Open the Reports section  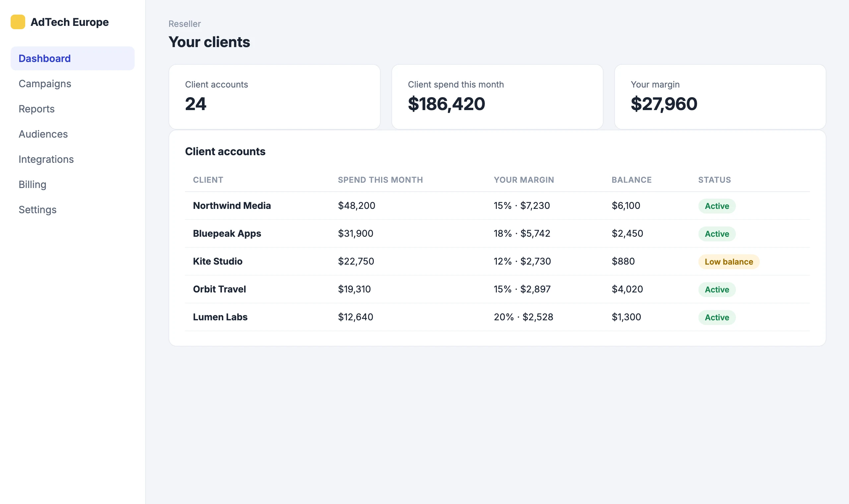72,109
